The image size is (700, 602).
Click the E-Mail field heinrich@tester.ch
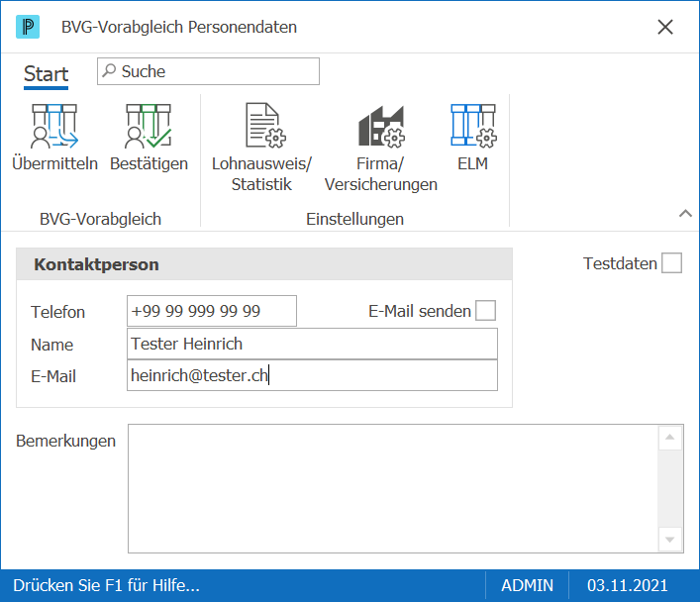pyautogui.click(x=312, y=375)
